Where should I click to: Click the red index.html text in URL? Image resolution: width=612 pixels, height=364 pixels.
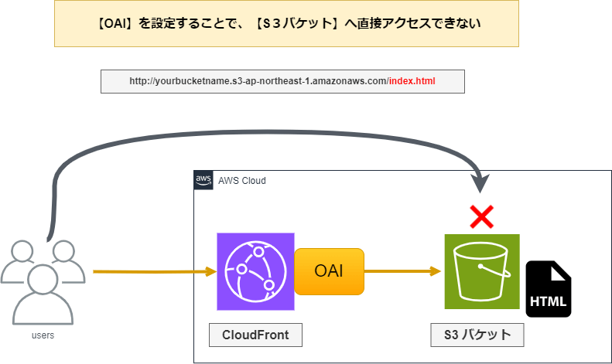(412, 81)
